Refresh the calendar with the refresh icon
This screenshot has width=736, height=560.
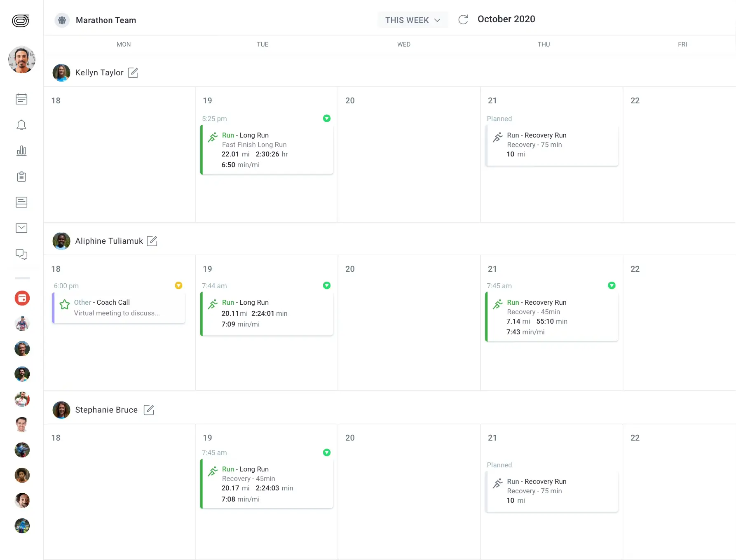[463, 19]
